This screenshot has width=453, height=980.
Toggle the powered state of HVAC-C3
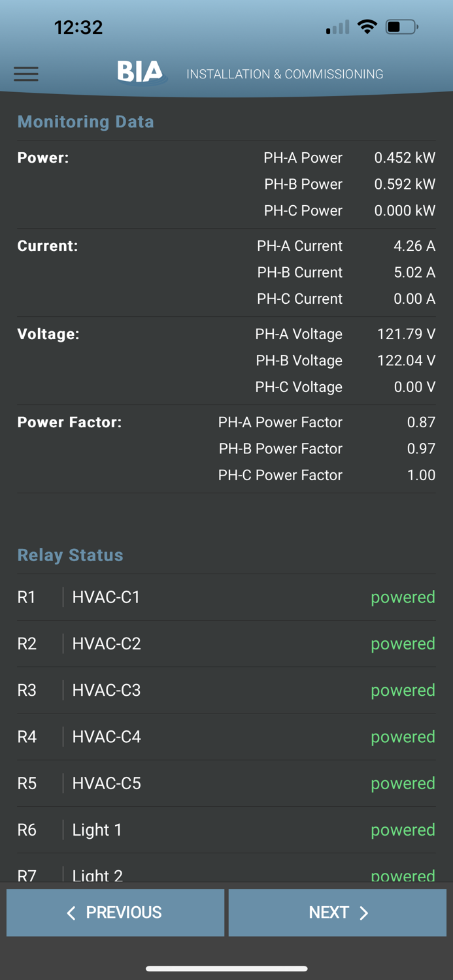[403, 690]
